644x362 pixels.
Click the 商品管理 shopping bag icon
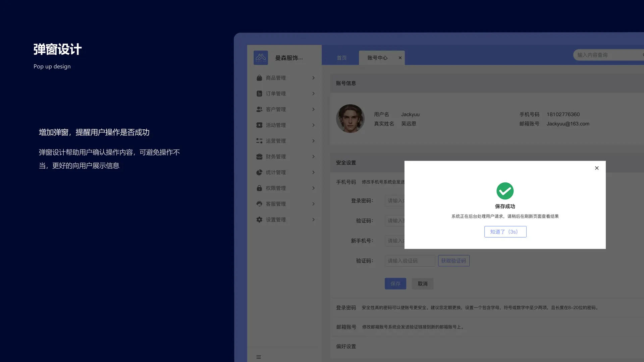[259, 78]
